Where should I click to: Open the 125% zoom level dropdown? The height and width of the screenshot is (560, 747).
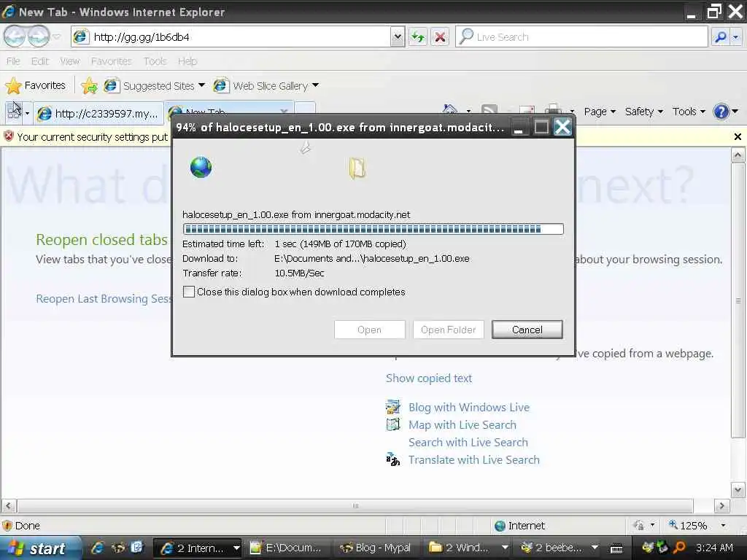coord(723,526)
